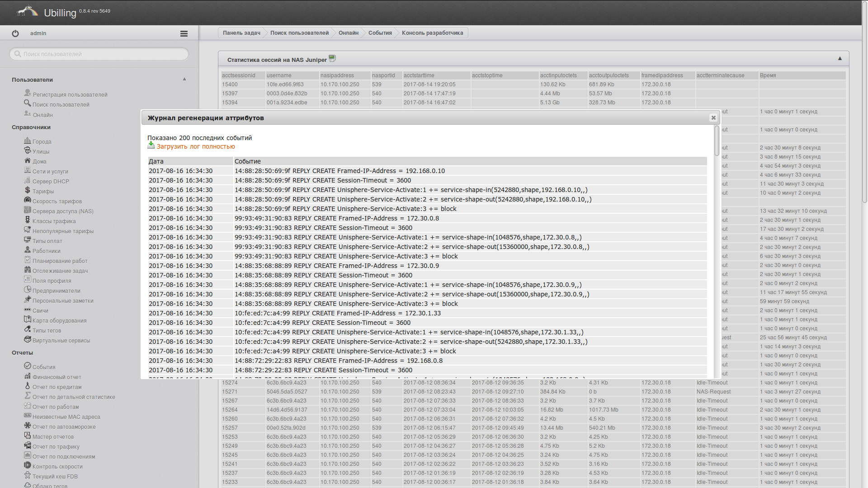The width and height of the screenshot is (868, 488).
Task: Click Загрузить лог полностью link
Action: pos(196,146)
